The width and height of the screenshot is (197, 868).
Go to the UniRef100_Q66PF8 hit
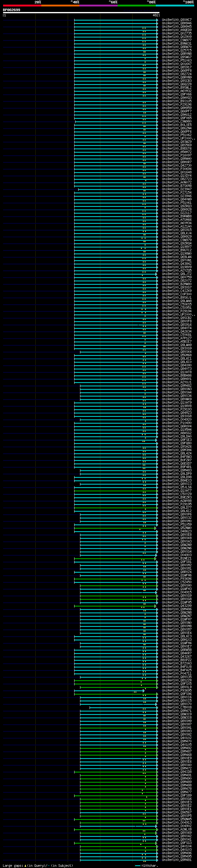tap(177, 71)
